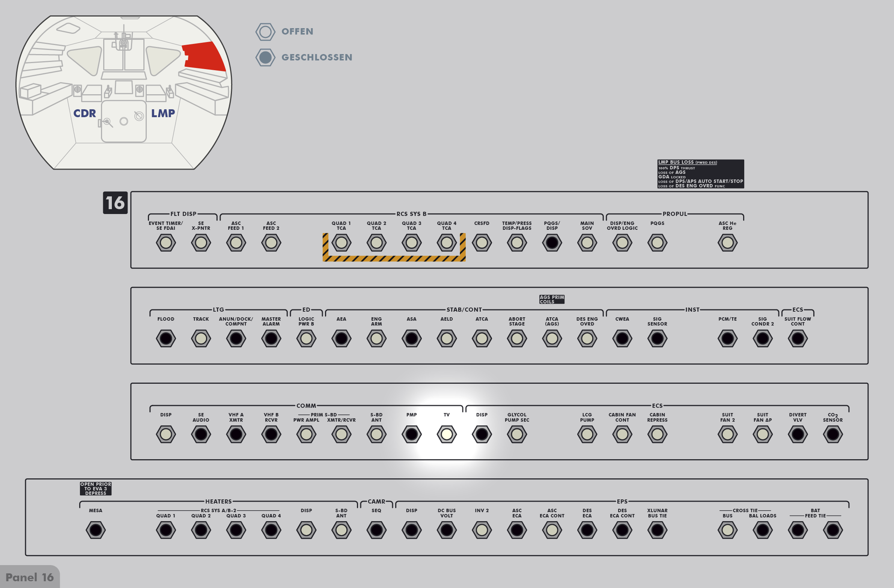Click the ABORT STAGE circuit breaker

coord(517,339)
